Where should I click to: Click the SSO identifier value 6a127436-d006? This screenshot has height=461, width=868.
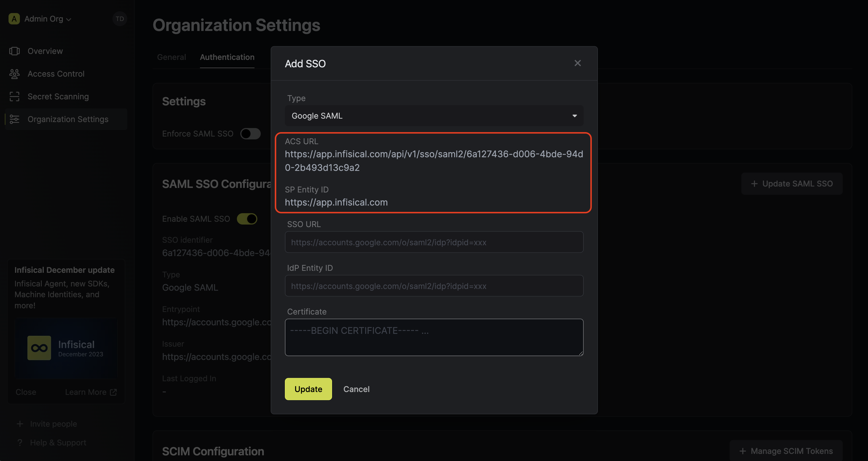click(x=216, y=253)
